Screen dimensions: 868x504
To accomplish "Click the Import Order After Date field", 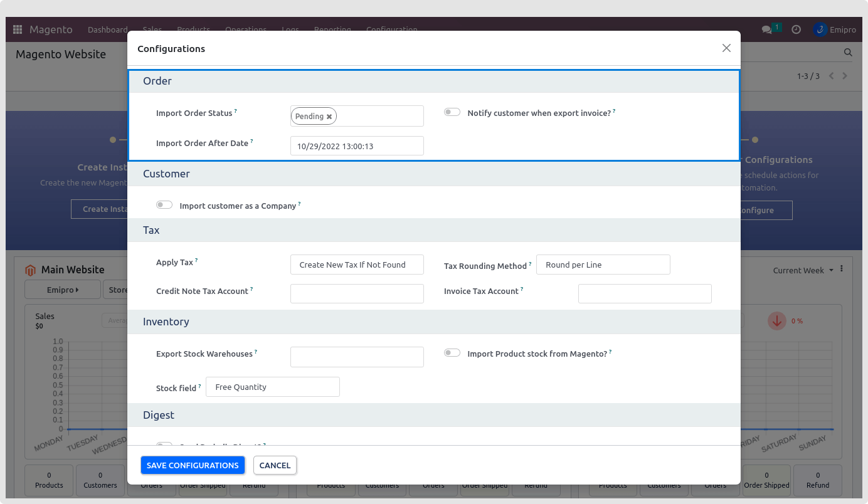I will click(357, 146).
